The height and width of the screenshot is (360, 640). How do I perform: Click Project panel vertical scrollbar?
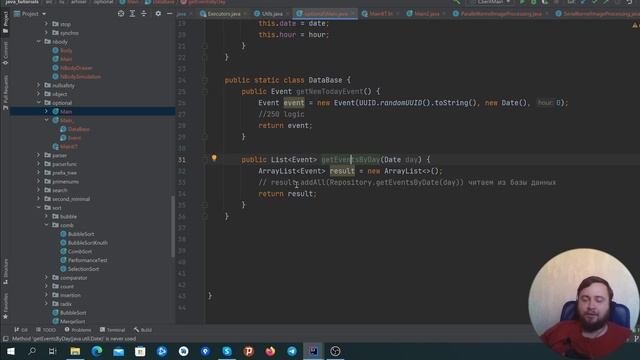click(x=173, y=227)
